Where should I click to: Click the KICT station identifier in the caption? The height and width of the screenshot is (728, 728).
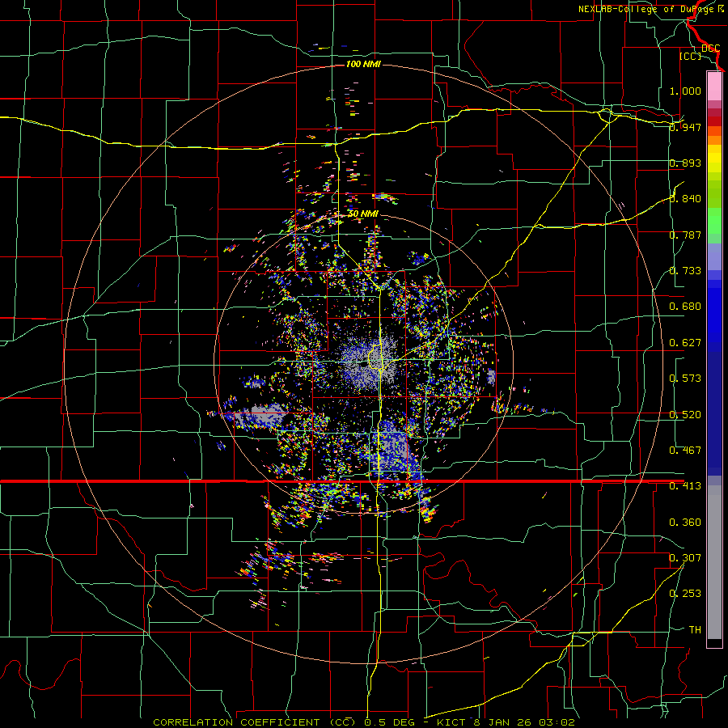(x=450, y=722)
